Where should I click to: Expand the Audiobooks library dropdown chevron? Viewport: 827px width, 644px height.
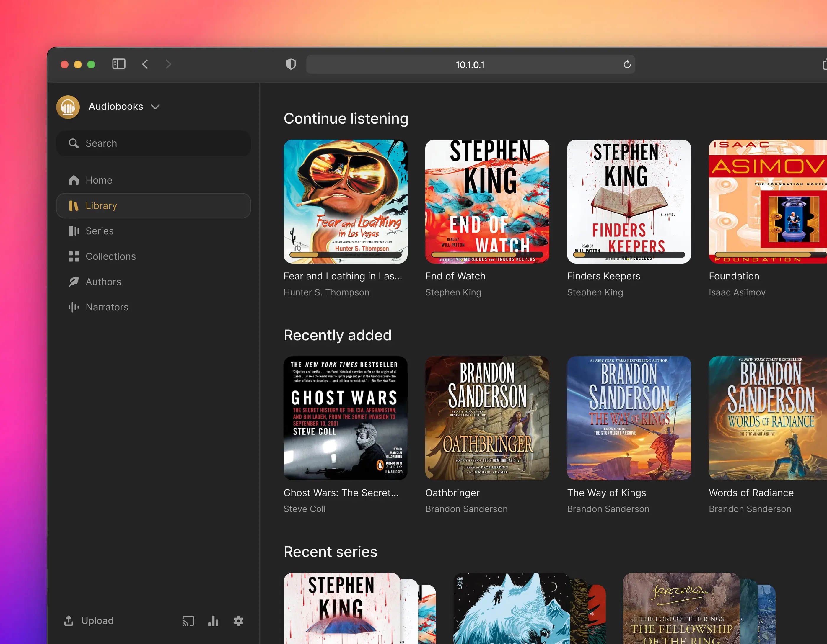155,107
